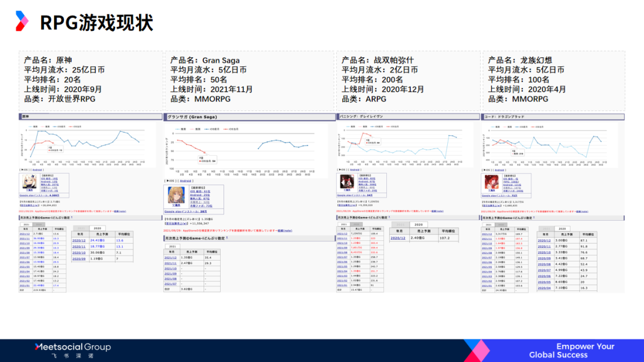Open the 2020/12 link in パニシング 2.40億G row
This screenshot has height=362, width=644.
coord(398,238)
